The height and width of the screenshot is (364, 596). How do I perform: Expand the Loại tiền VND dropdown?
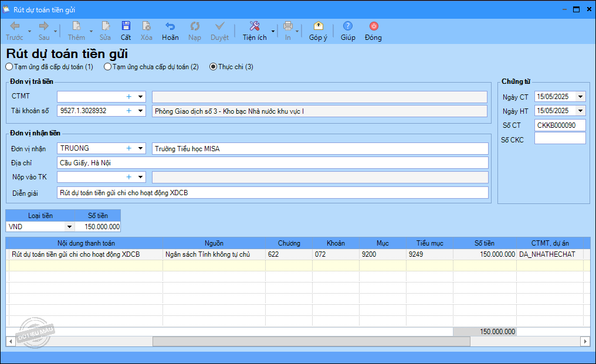[x=69, y=227]
